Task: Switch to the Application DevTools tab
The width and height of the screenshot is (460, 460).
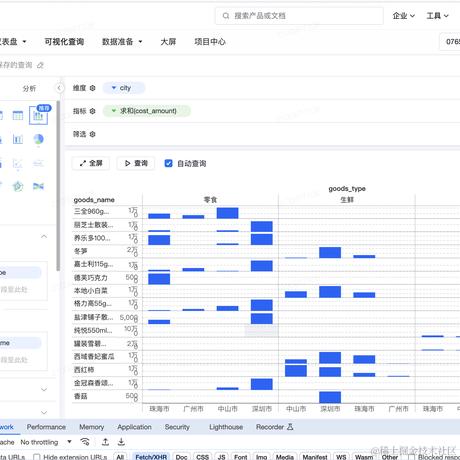Action: point(134,427)
